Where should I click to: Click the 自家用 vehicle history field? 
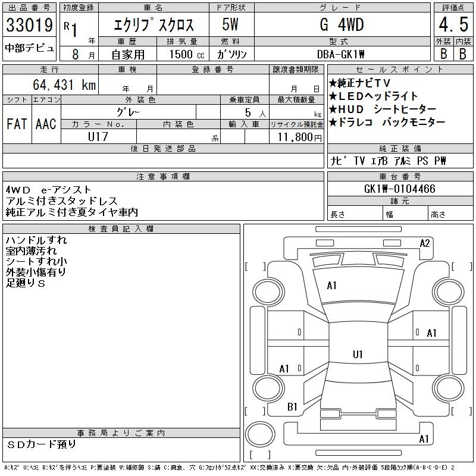(x=129, y=54)
